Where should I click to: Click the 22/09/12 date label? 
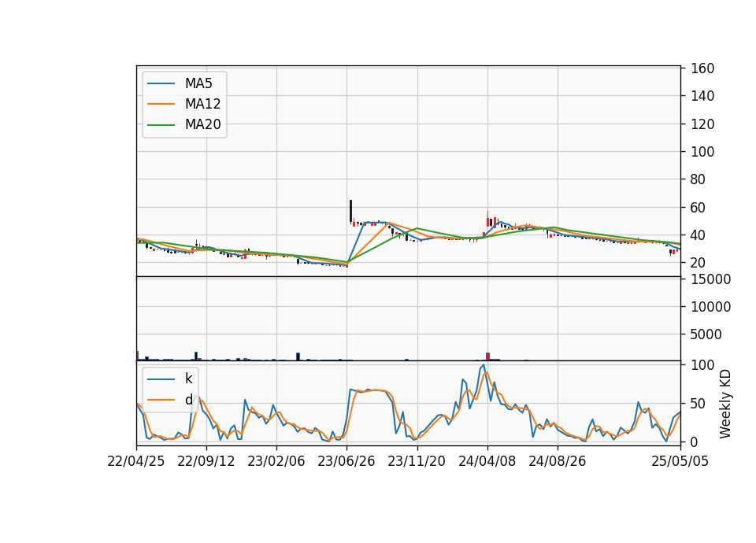pyautogui.click(x=206, y=462)
